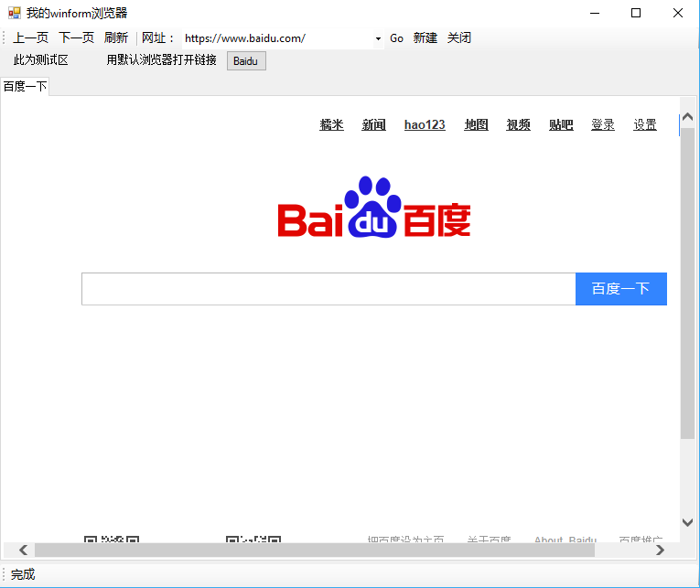Focus the Baidu search input box

pos(328,289)
